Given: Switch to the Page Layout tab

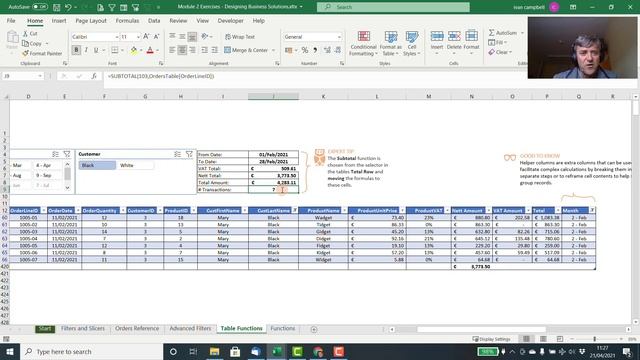Looking at the screenshot, I should 91,20.
